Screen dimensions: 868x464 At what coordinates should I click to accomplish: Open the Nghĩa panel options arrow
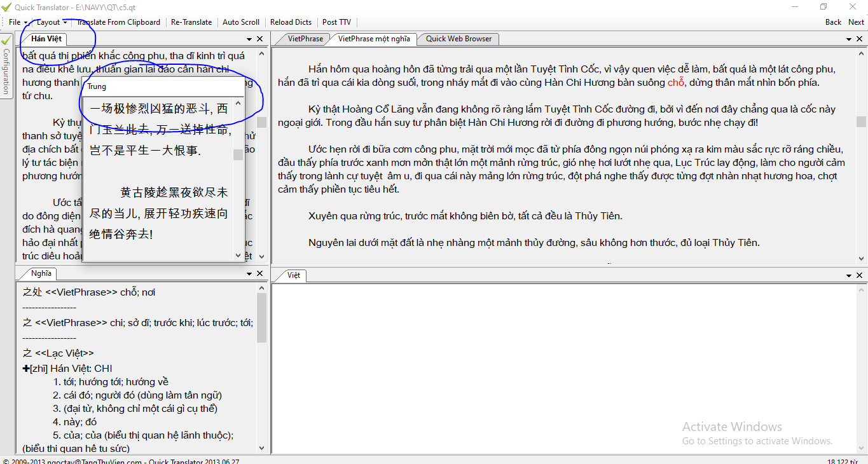249,274
